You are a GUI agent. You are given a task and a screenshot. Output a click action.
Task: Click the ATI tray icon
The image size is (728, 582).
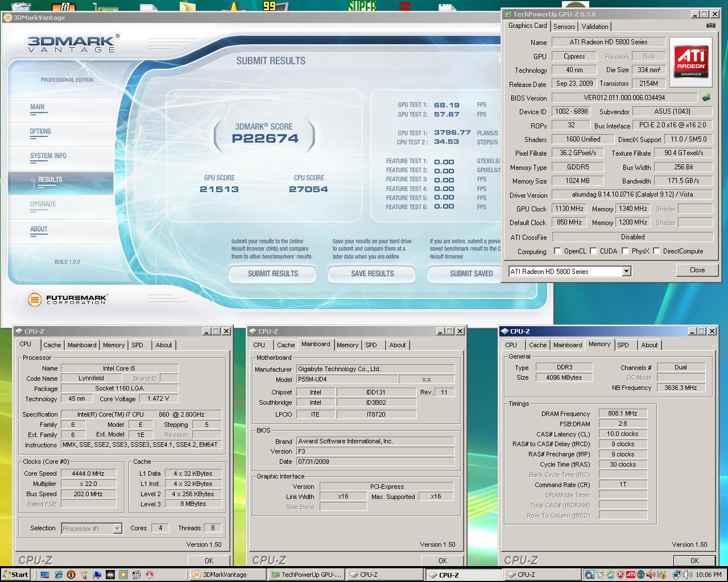coord(631,575)
